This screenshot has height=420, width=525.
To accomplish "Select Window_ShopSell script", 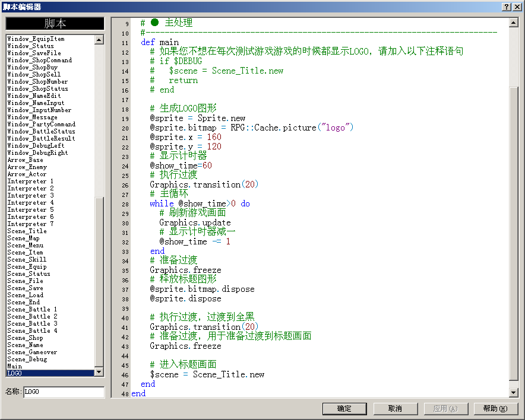I will 50,74.
